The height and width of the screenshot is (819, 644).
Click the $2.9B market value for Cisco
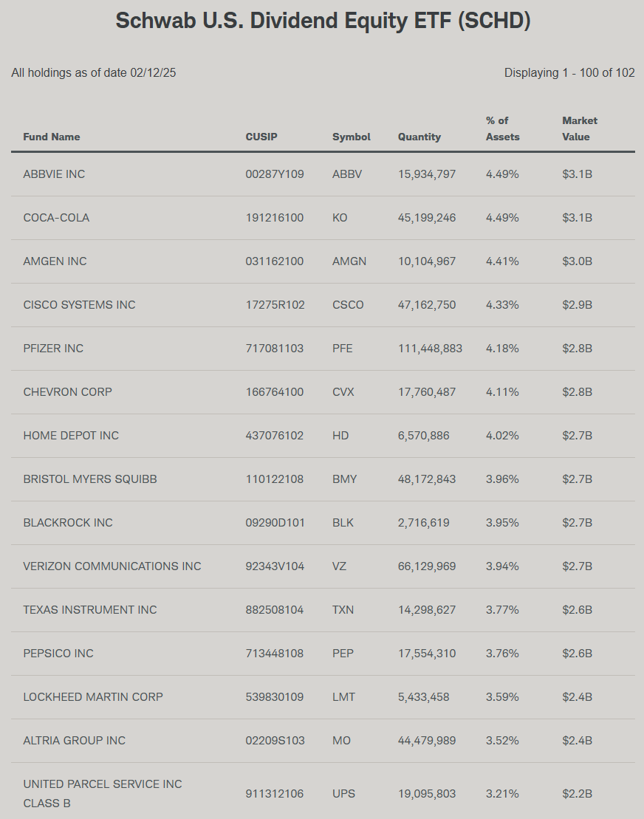pyautogui.click(x=577, y=304)
